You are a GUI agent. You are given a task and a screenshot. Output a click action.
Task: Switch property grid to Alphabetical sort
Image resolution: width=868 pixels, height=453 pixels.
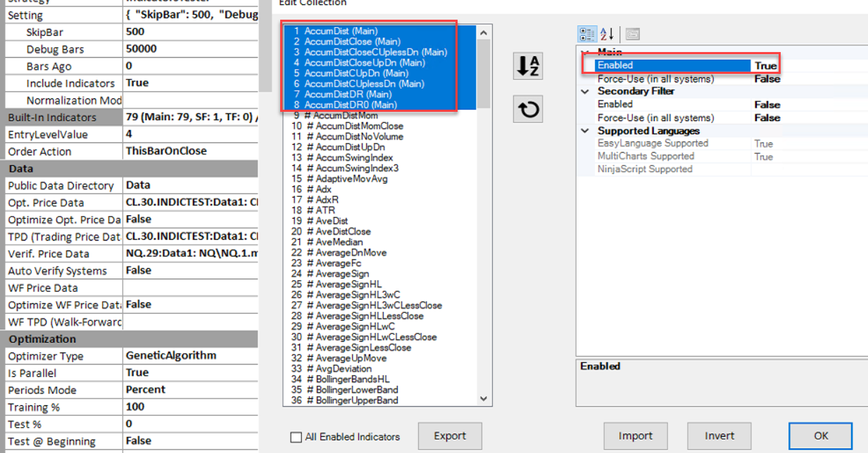pos(608,34)
